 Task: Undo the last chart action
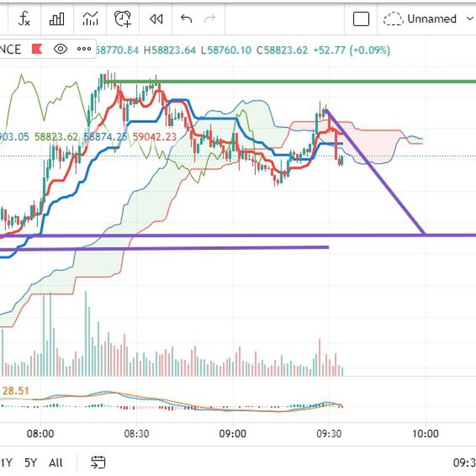(186, 19)
